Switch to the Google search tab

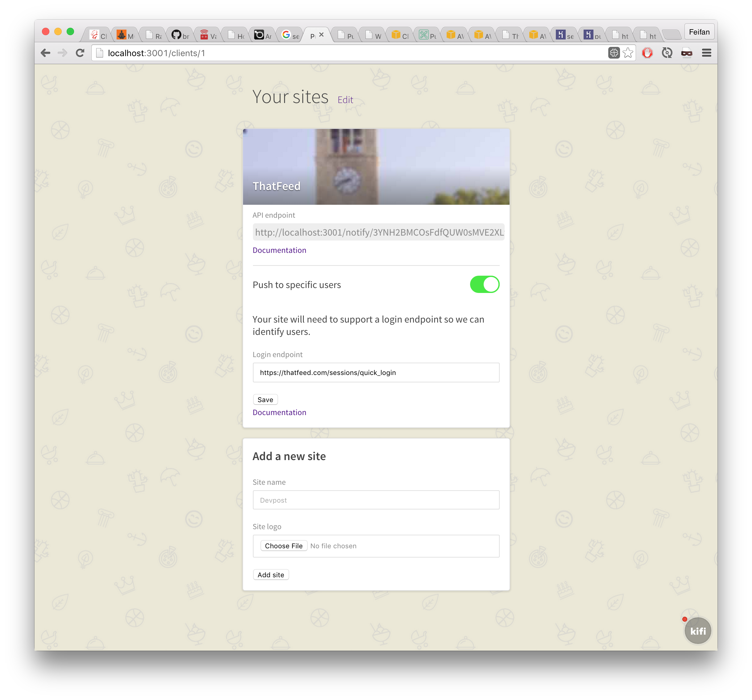click(x=290, y=35)
